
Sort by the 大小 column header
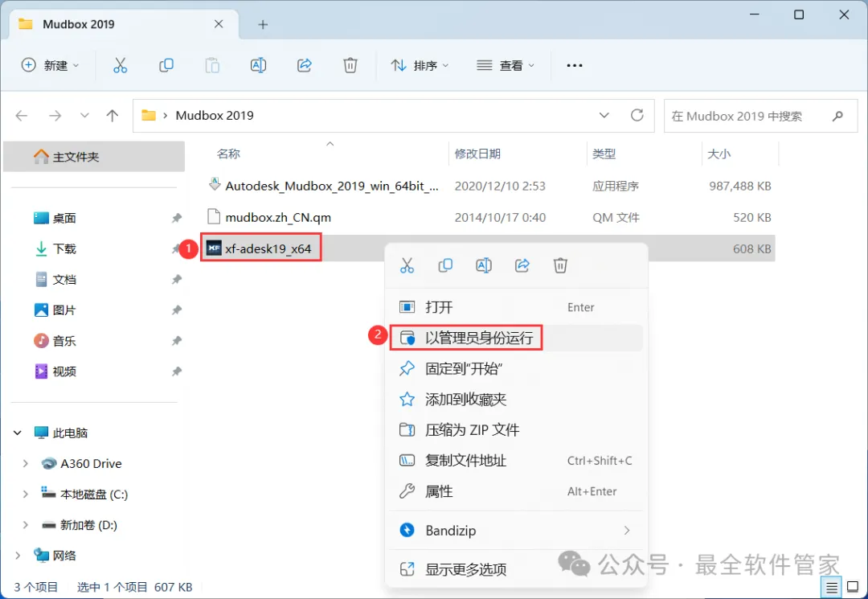click(x=719, y=154)
